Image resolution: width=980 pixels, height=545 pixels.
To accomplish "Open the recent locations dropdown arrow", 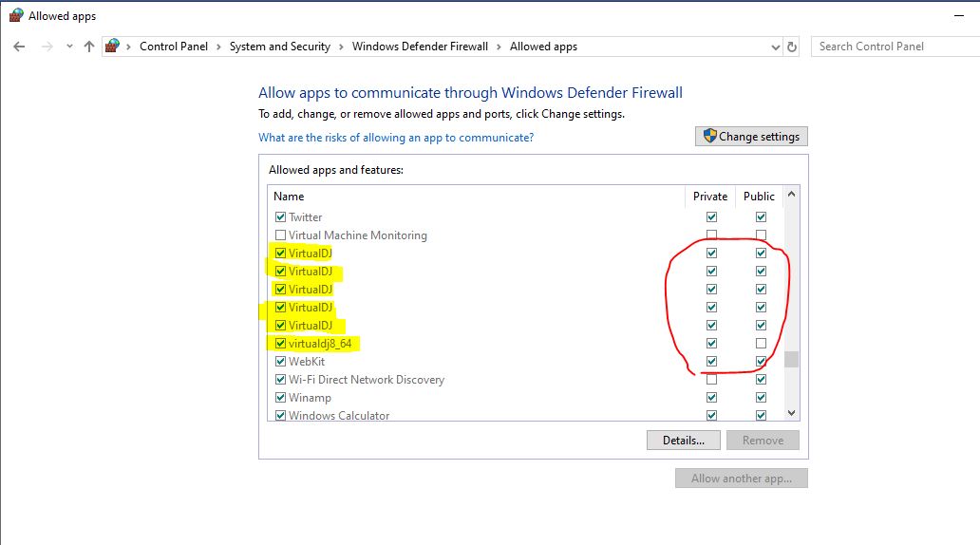I will coord(69,47).
